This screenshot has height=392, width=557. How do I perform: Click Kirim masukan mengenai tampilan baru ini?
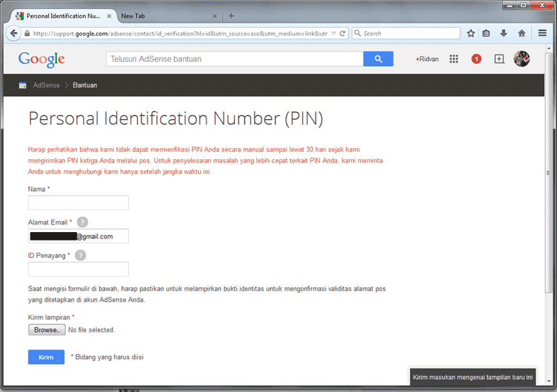point(472,377)
